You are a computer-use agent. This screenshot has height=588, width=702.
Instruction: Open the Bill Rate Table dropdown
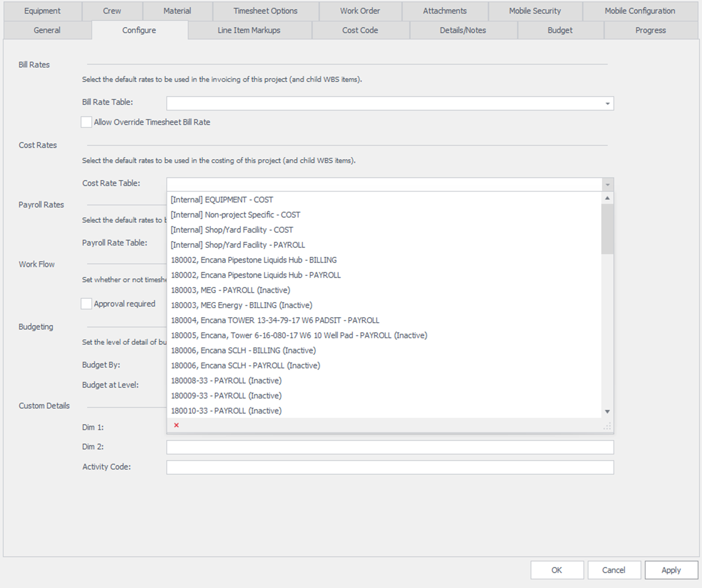[x=608, y=104]
